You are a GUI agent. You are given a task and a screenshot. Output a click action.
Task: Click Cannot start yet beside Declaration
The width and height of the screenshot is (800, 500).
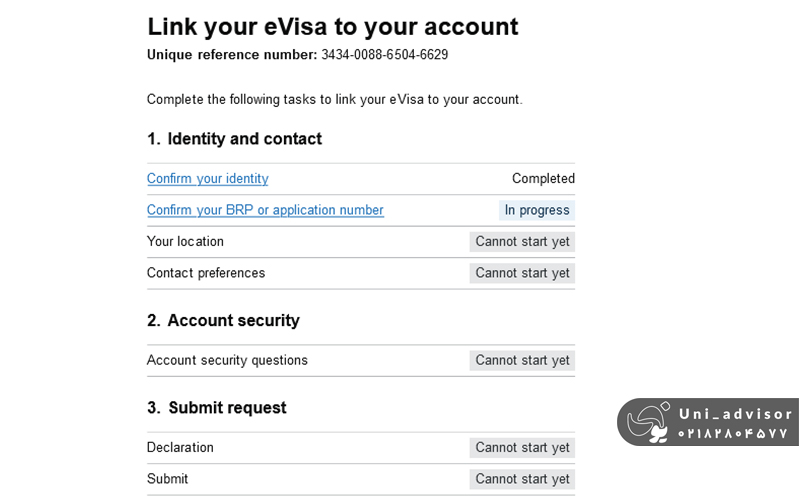pos(522,448)
